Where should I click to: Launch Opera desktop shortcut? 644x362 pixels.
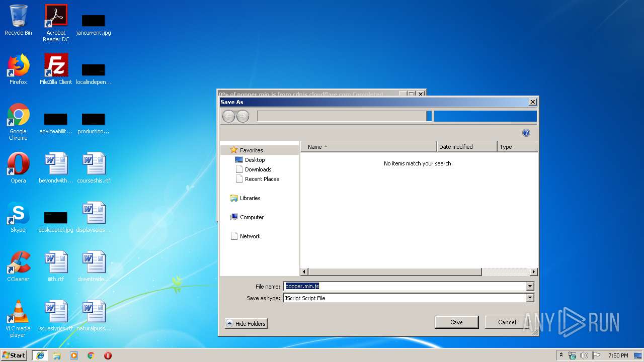pos(18,168)
